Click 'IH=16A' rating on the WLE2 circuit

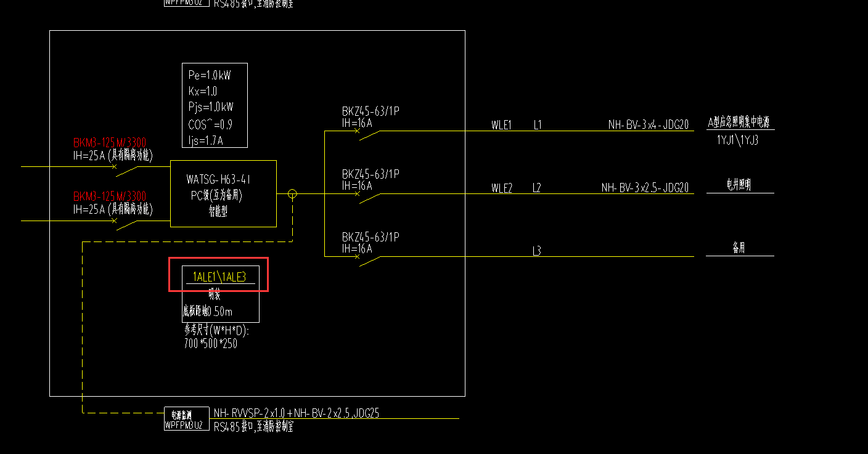coord(357,185)
